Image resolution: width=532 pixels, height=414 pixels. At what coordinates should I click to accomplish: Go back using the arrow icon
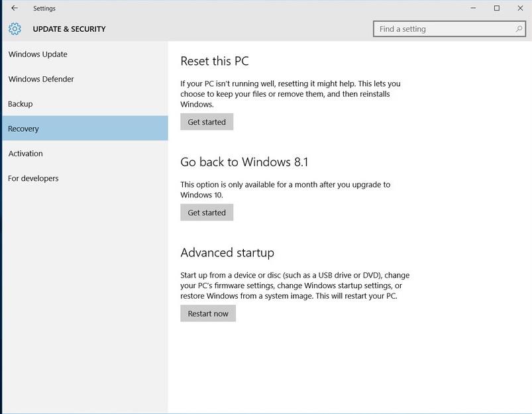pyautogui.click(x=15, y=8)
